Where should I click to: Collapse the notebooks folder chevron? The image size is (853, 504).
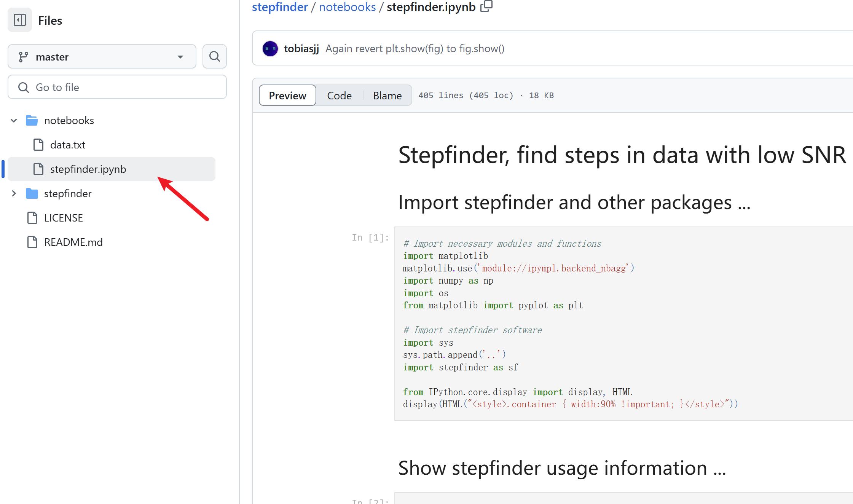pyautogui.click(x=14, y=120)
